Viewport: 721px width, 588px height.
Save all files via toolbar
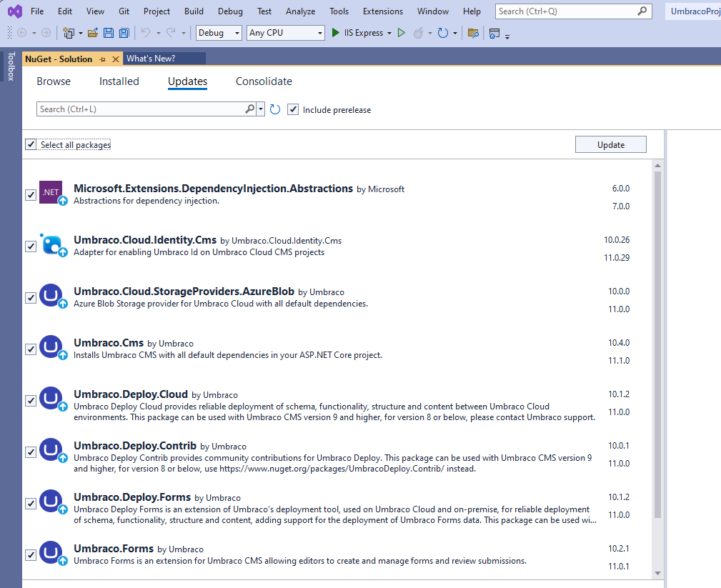pyautogui.click(x=124, y=33)
